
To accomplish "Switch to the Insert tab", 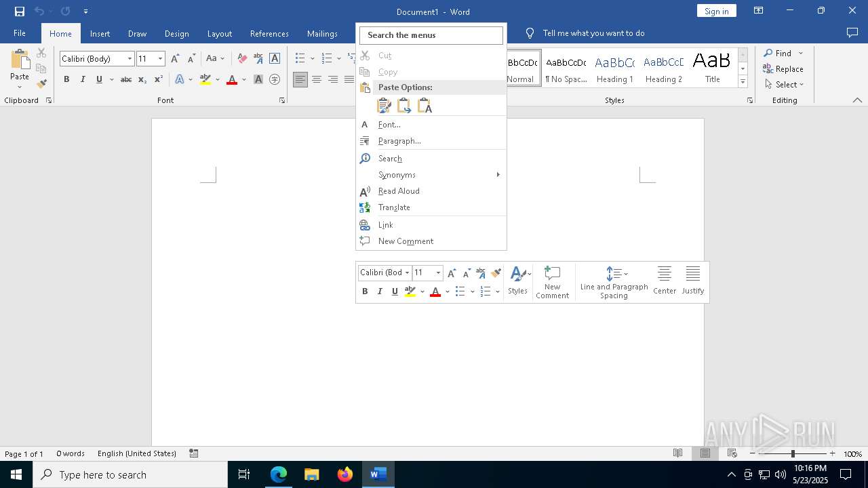I will coord(100,33).
